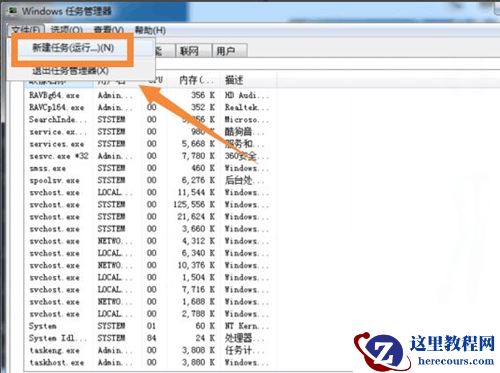
Task: Click the Microso... description cell
Action: (x=246, y=119)
